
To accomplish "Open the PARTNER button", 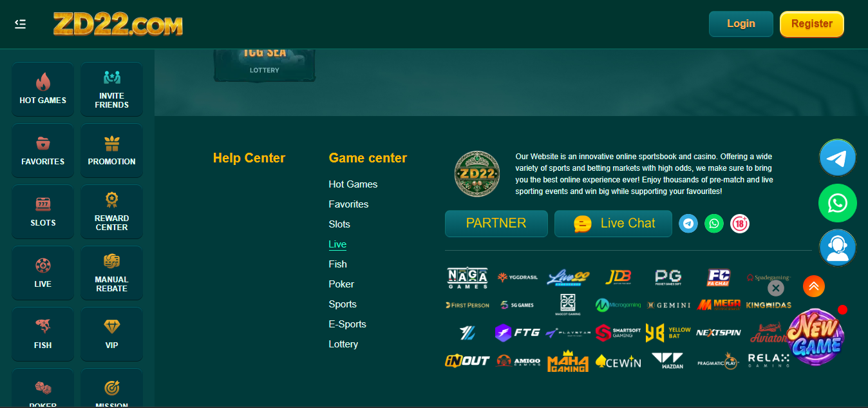I will click(496, 224).
